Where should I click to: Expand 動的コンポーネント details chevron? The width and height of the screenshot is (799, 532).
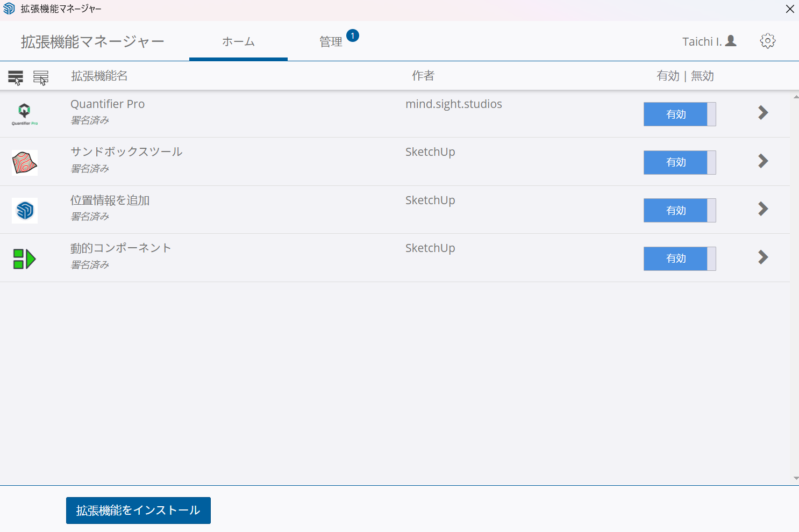click(763, 257)
